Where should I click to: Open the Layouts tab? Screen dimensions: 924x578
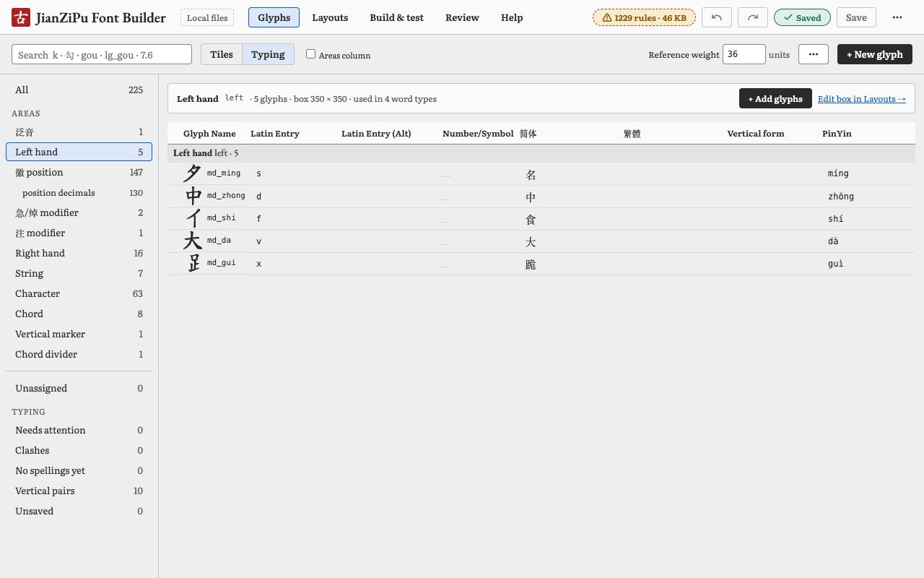(330, 17)
